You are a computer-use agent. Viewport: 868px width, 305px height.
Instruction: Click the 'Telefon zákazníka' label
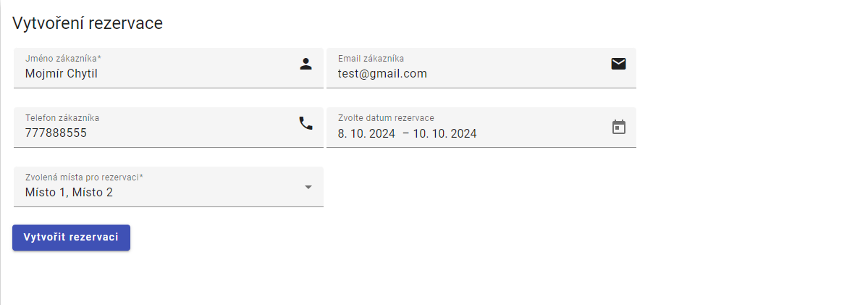(62, 117)
